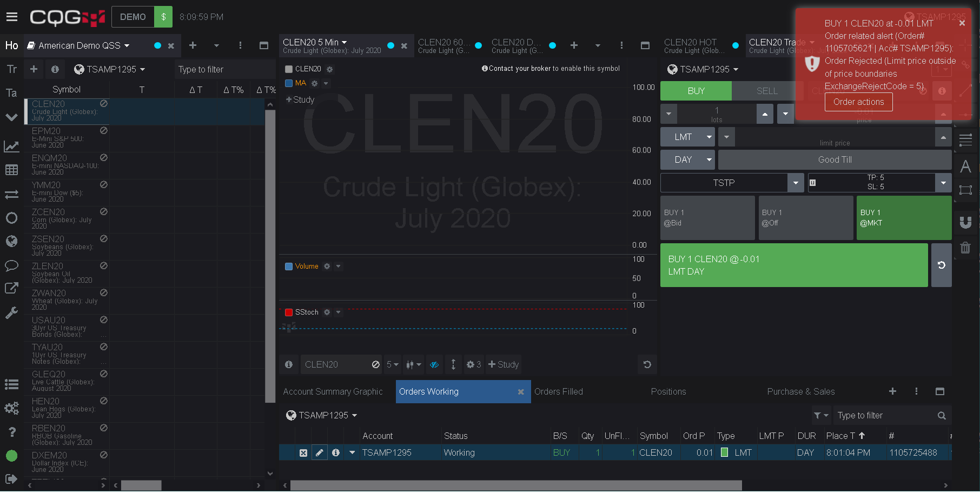Viewport: 980px width, 493px height.
Task: Open the Orders Filled tab
Action: (x=559, y=391)
